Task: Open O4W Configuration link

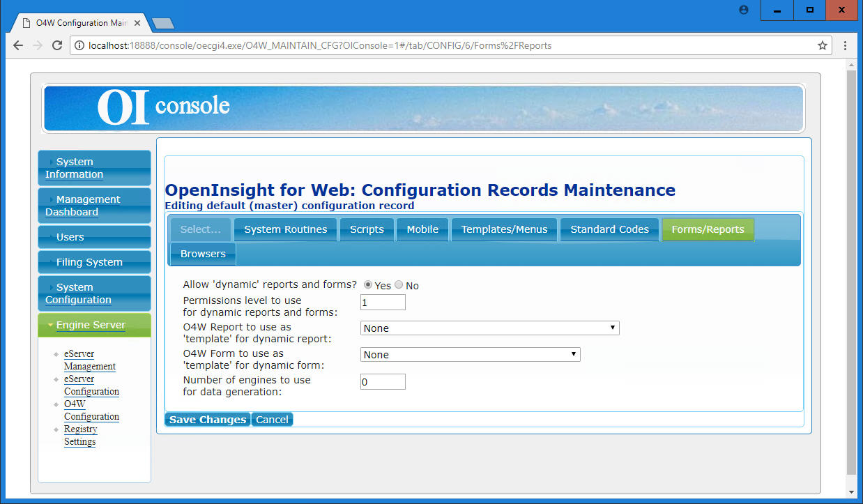Action: [x=91, y=410]
